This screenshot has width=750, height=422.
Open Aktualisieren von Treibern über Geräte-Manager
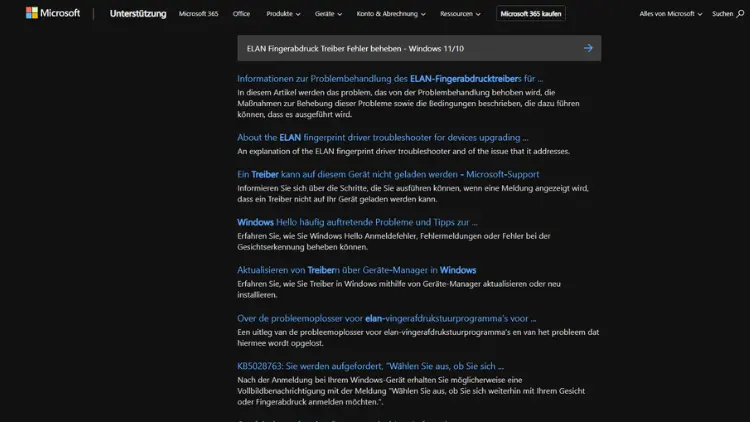(x=356, y=270)
